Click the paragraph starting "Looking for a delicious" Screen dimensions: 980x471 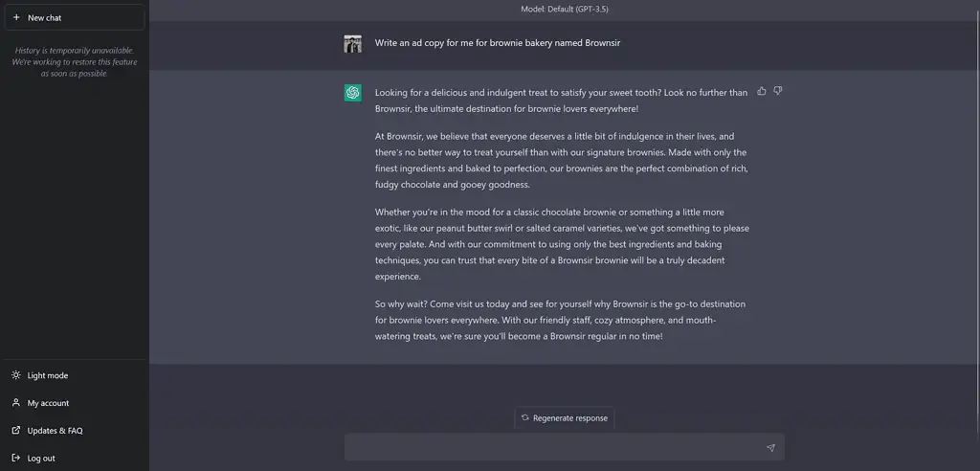click(x=561, y=101)
